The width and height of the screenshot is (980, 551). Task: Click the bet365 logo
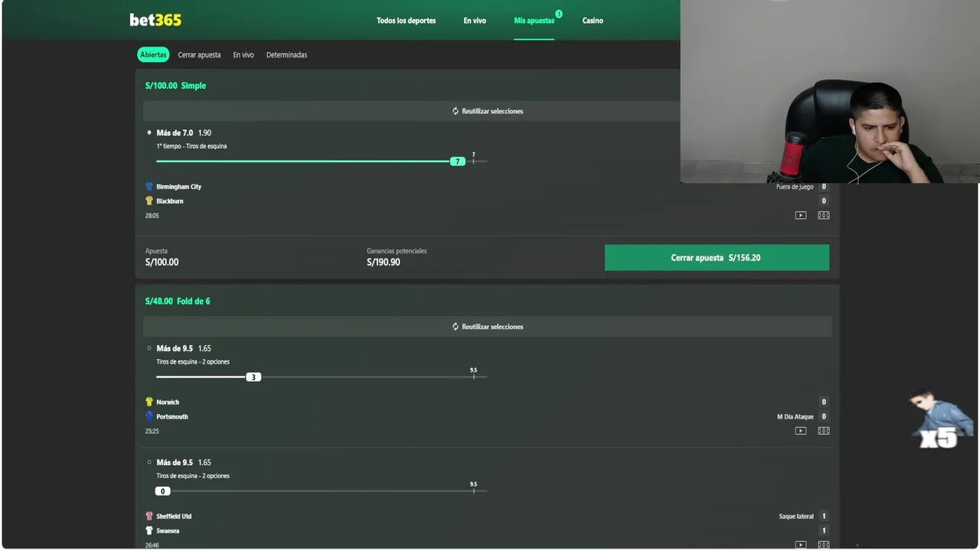pyautogui.click(x=155, y=20)
